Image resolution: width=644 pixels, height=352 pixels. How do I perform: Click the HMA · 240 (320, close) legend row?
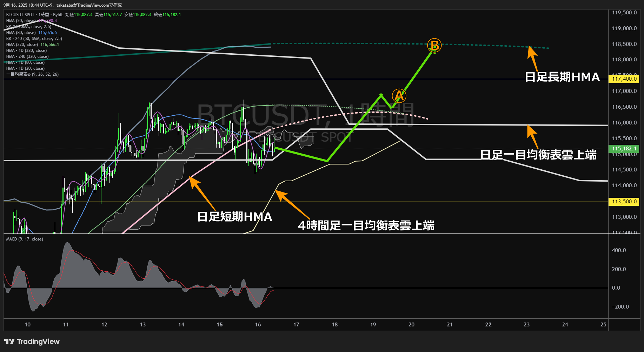[27, 56]
